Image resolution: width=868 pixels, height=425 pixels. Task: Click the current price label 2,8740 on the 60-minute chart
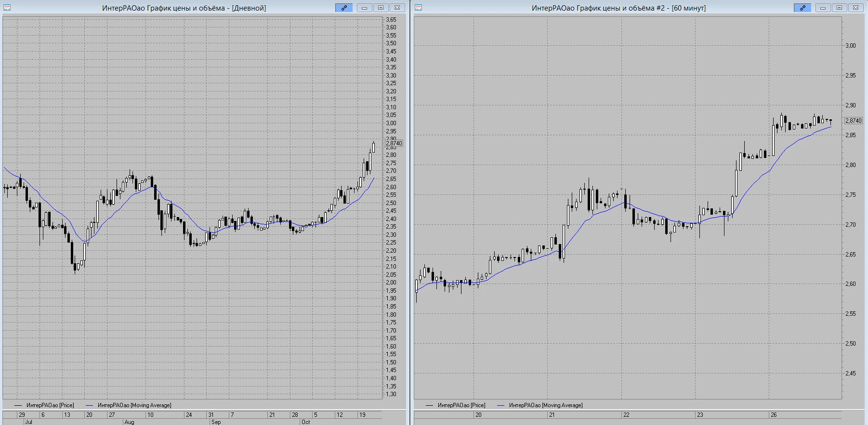pyautogui.click(x=854, y=120)
